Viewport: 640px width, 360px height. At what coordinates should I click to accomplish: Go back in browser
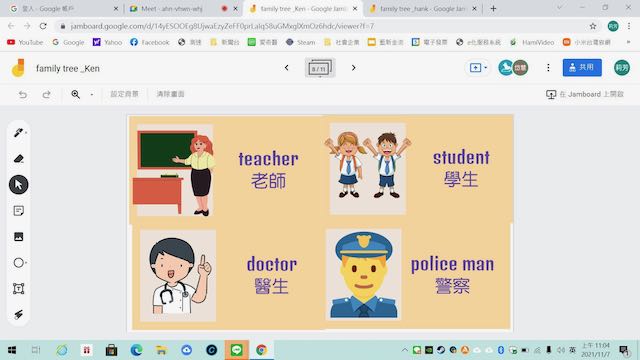click(11, 26)
